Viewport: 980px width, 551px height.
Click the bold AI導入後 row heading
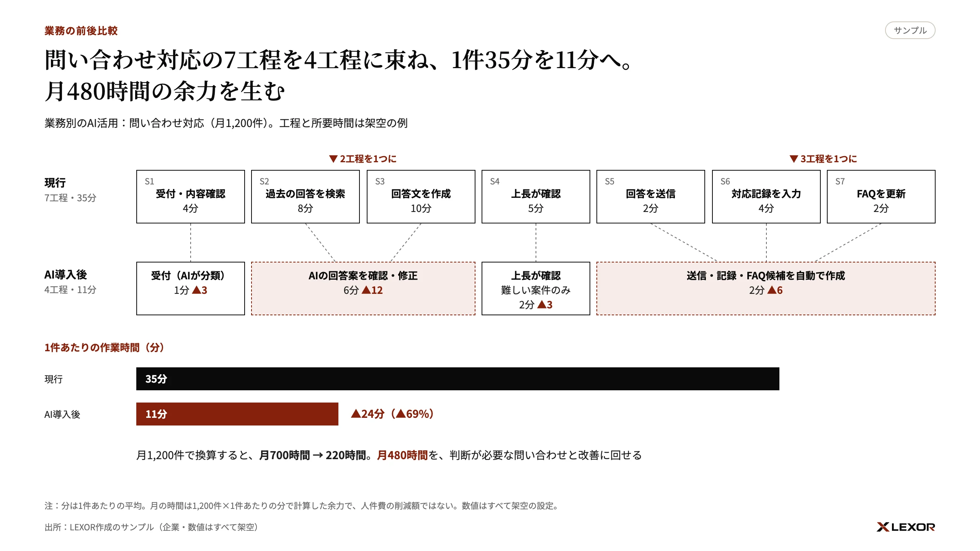pos(66,275)
